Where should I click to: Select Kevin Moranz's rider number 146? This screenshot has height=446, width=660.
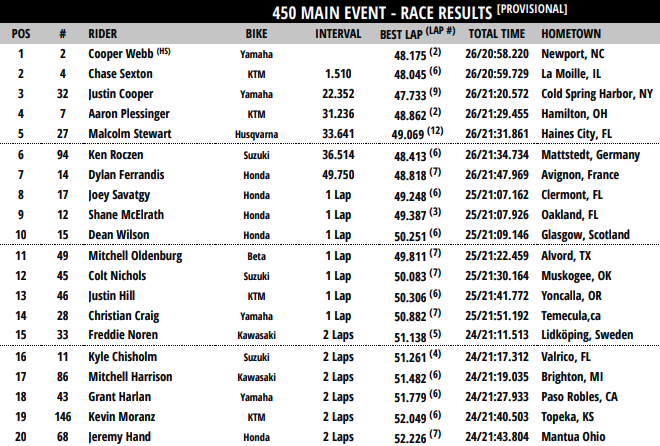pyautogui.click(x=62, y=417)
